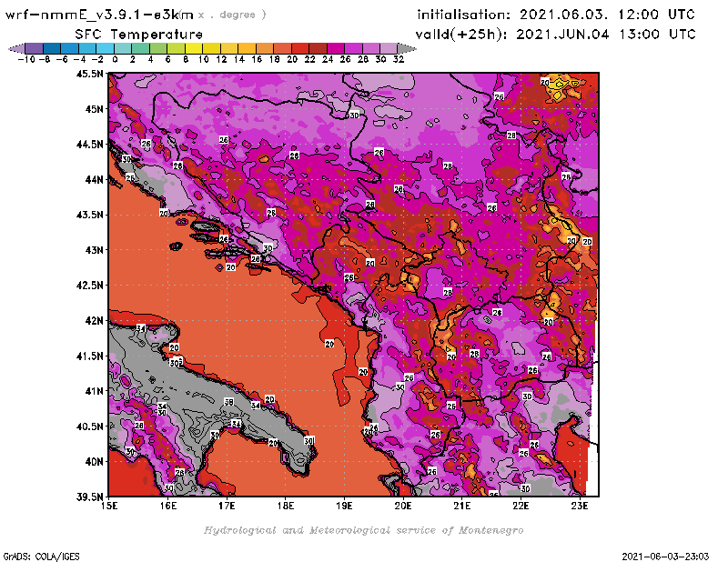This screenshot has width=728, height=562.
Task: Pick the dark orange swatch between 16 and 18
Action: [264, 48]
